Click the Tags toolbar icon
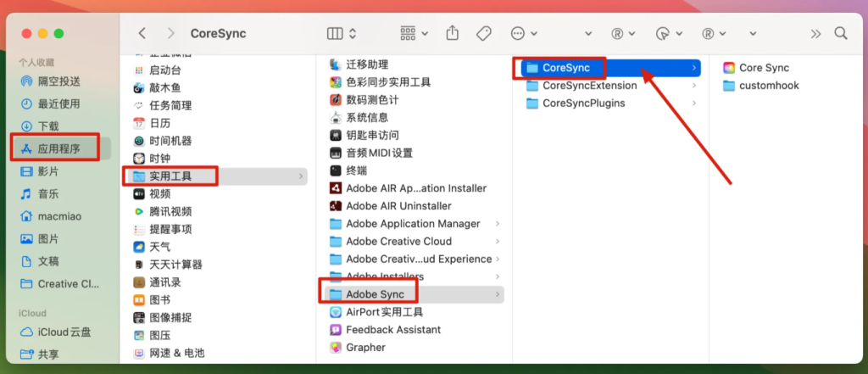The image size is (868, 374). (x=484, y=33)
